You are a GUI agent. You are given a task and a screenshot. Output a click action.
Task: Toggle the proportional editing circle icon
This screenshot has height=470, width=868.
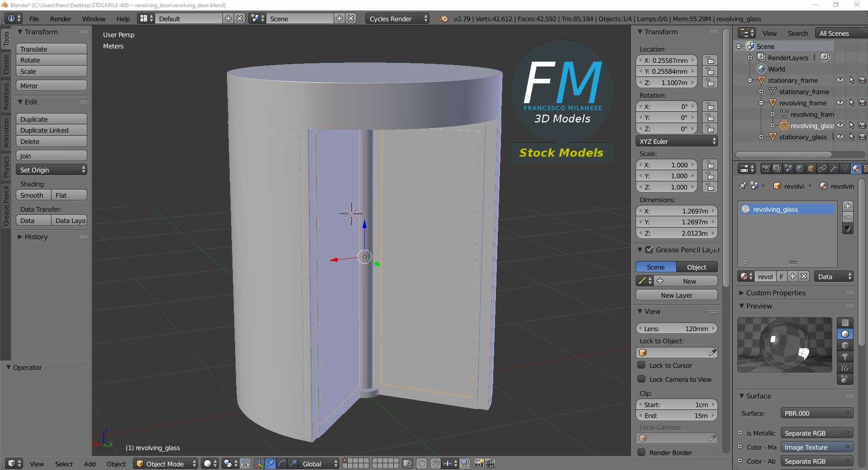pyautogui.click(x=421, y=464)
